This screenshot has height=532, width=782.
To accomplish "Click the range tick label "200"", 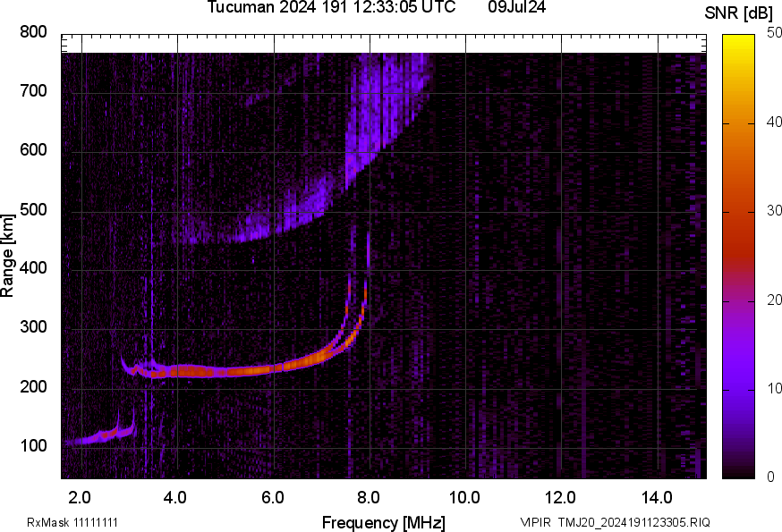I will tap(33, 386).
